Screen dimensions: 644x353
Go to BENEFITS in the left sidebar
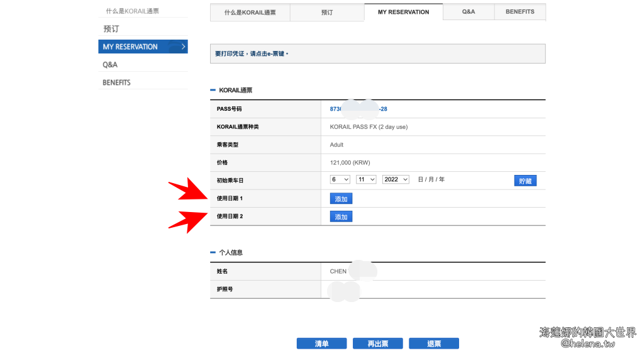117,82
